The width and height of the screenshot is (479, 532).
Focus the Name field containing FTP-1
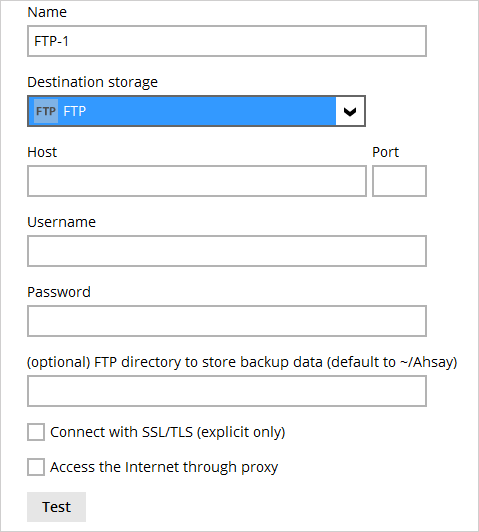point(227,41)
